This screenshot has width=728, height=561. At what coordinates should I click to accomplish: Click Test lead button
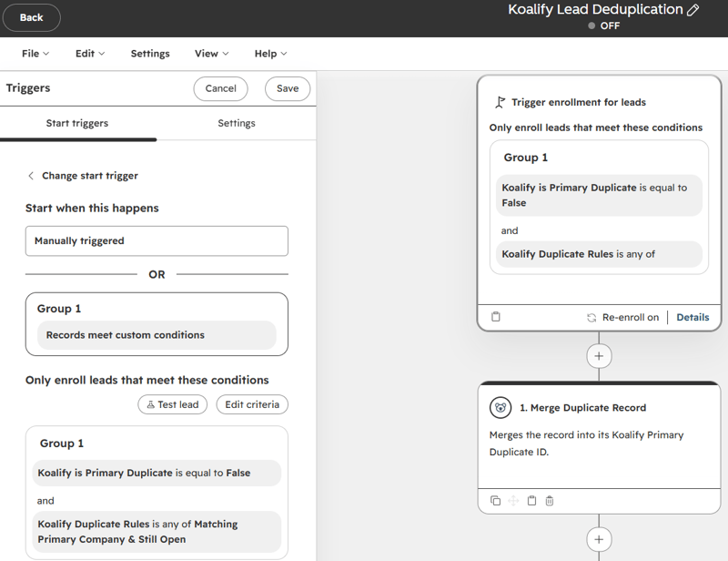tap(173, 405)
